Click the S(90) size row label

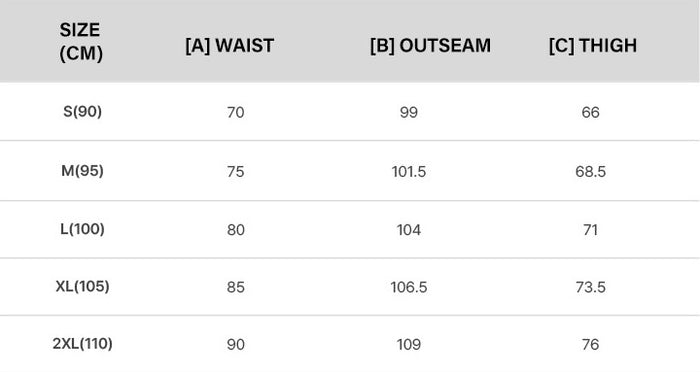tap(83, 111)
